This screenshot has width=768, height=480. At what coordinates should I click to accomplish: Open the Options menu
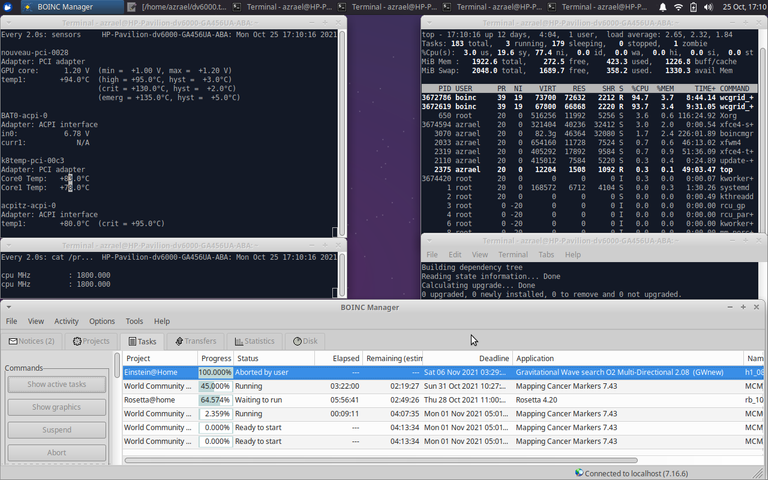pyautogui.click(x=102, y=321)
